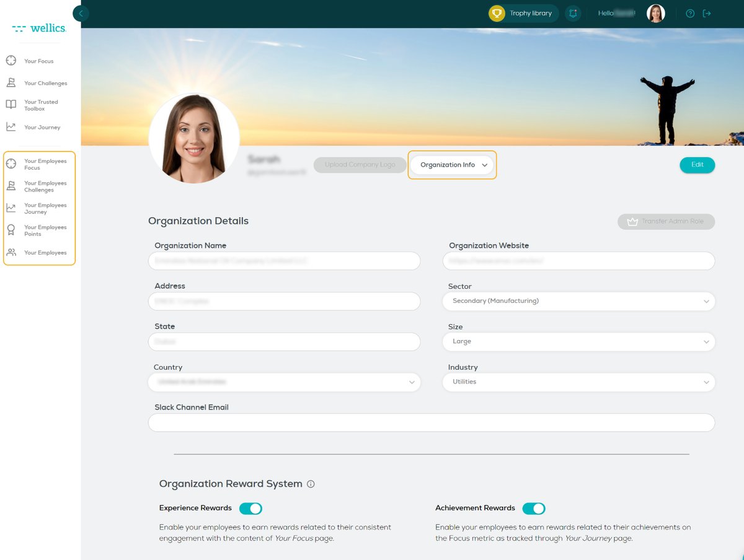Expand the Sector dropdown
Screen dimensions: 744x560
[706, 301]
